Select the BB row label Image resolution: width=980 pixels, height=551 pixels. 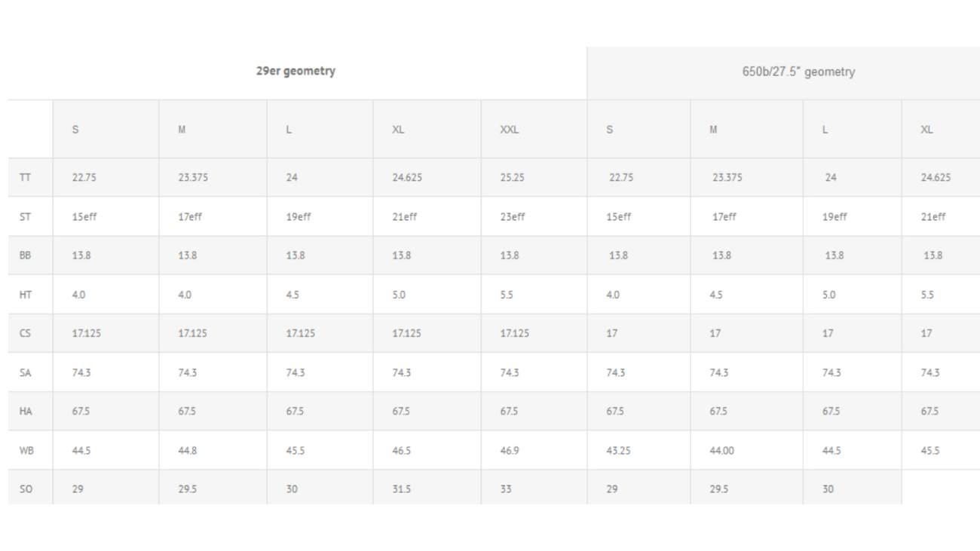[x=25, y=256]
